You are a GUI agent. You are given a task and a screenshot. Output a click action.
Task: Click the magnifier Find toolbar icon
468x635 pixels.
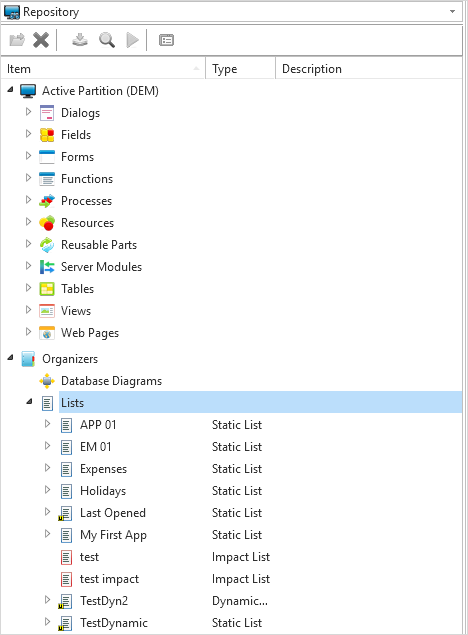(107, 40)
